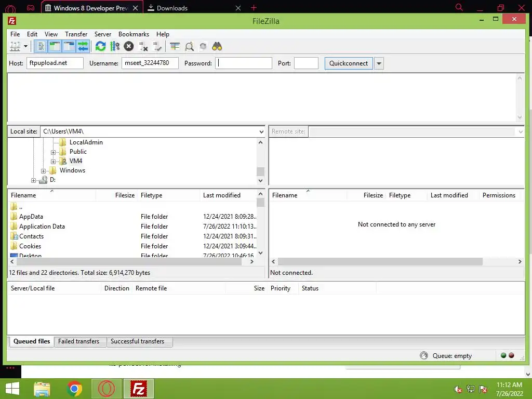Screen dimensions: 532x399
Task: Select the AppData folder row
Action: click(x=133, y=217)
